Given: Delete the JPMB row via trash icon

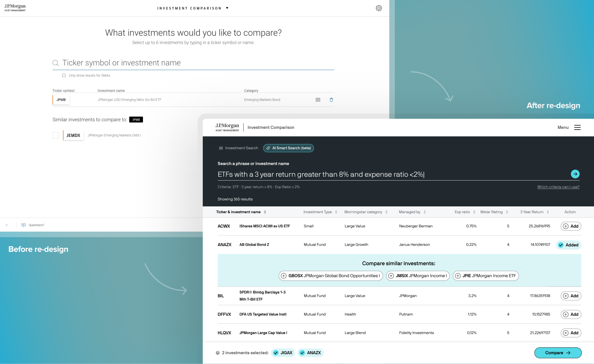Looking at the screenshot, I should (331, 100).
